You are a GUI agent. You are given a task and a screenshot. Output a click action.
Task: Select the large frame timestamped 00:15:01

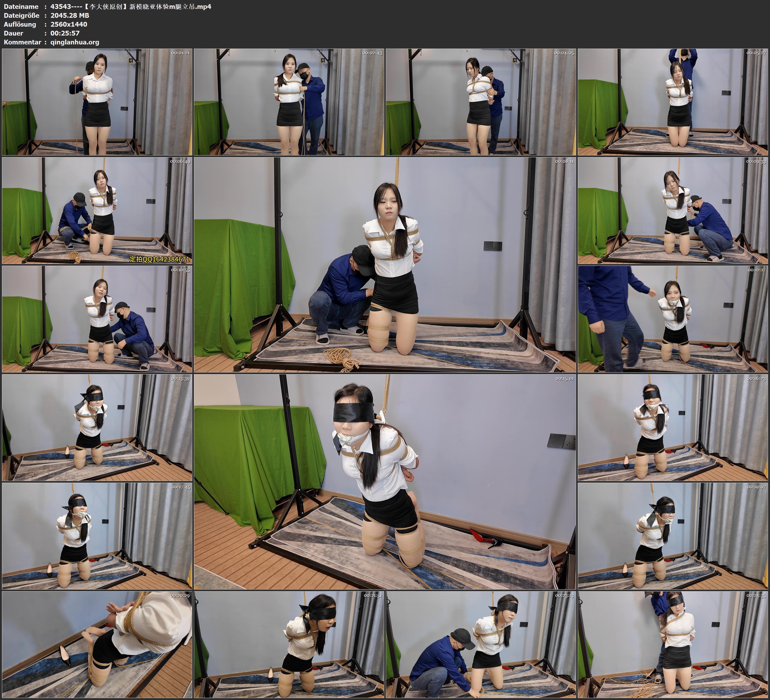pos(385,481)
